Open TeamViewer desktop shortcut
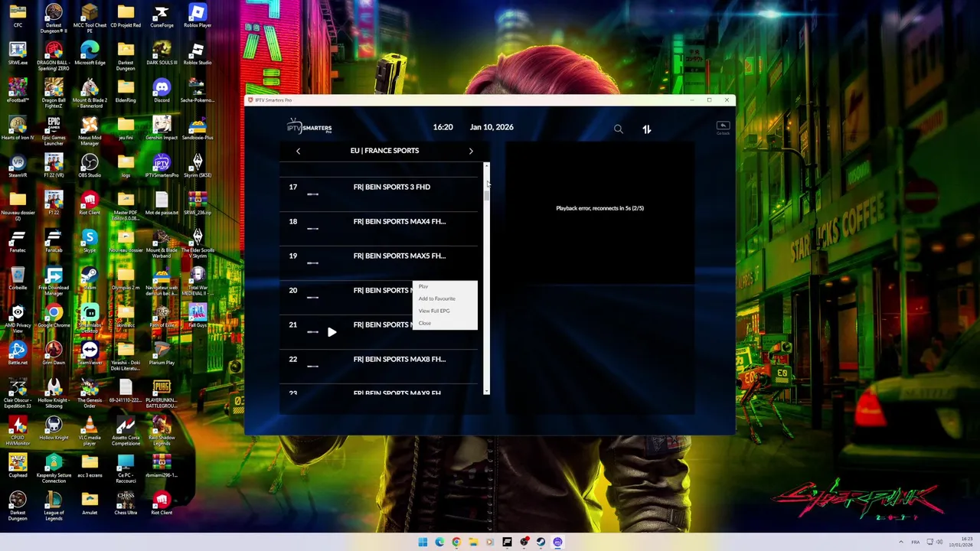Image resolution: width=980 pixels, height=551 pixels. tap(90, 354)
